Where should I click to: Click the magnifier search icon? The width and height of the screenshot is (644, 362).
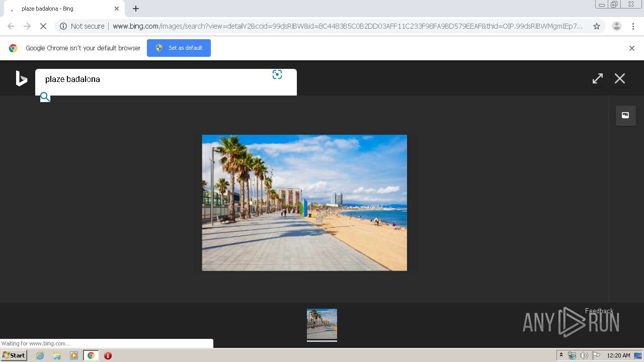45,97
